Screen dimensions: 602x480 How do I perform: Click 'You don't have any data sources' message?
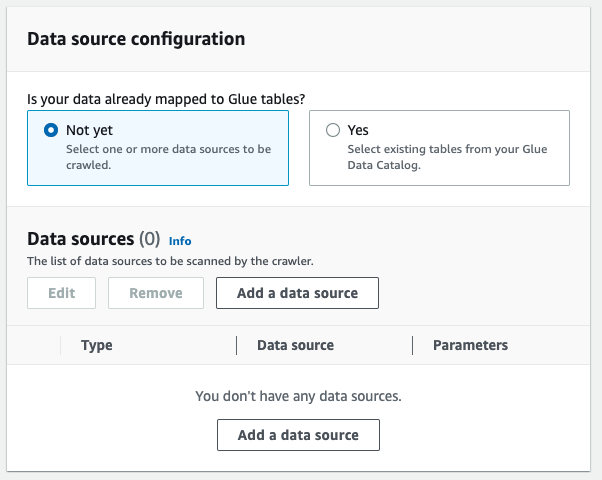pyautogui.click(x=298, y=396)
